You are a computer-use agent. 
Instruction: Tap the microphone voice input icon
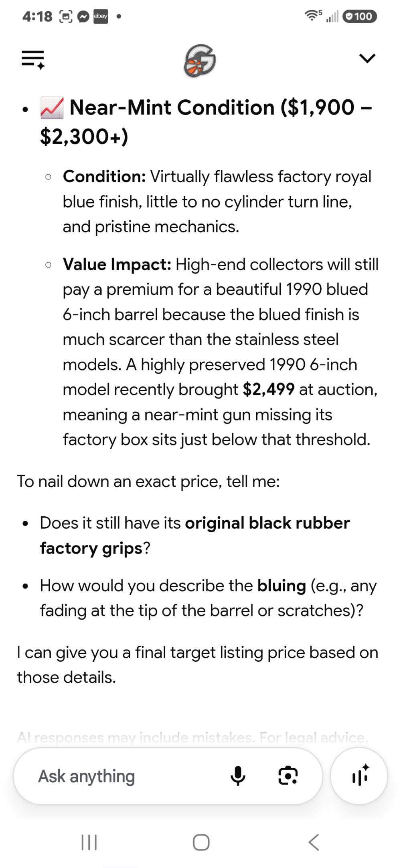[238, 775]
